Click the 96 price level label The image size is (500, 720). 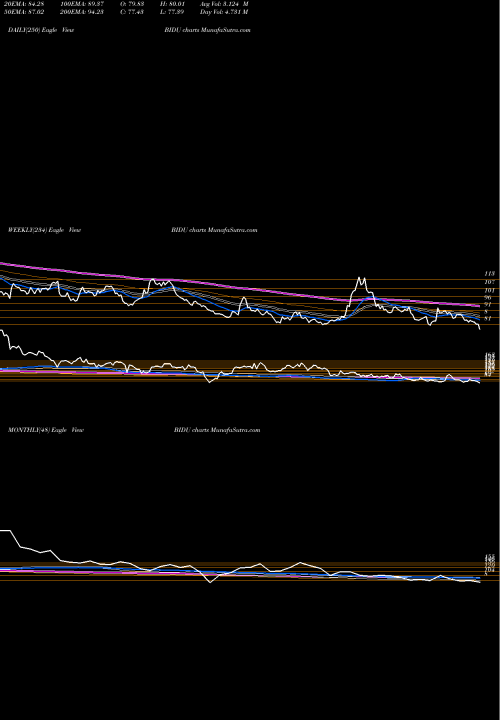pos(488,298)
